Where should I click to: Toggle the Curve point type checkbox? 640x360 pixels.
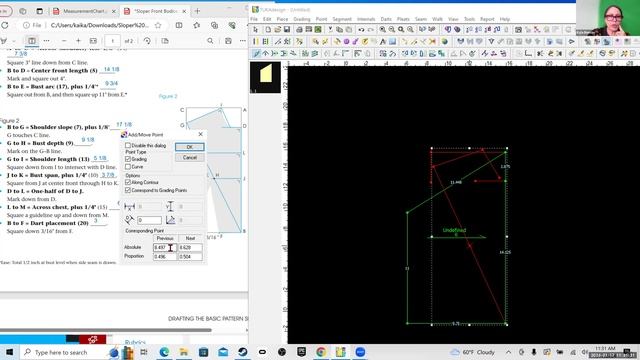[128, 167]
